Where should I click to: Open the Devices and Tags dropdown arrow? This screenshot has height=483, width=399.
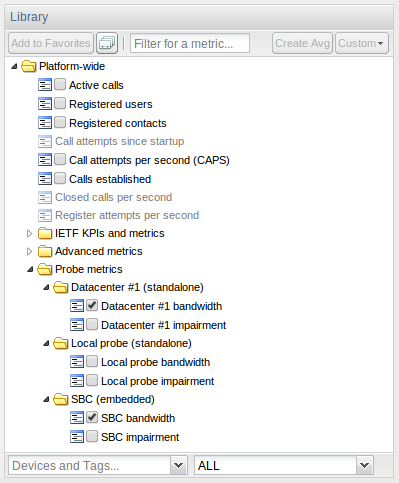(x=179, y=465)
